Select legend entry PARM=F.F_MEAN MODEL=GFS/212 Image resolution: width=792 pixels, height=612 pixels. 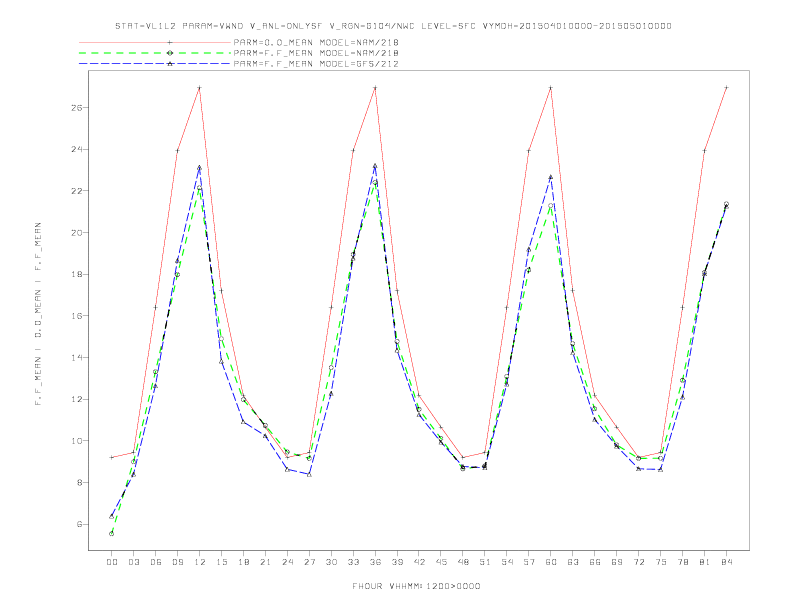tap(316, 64)
